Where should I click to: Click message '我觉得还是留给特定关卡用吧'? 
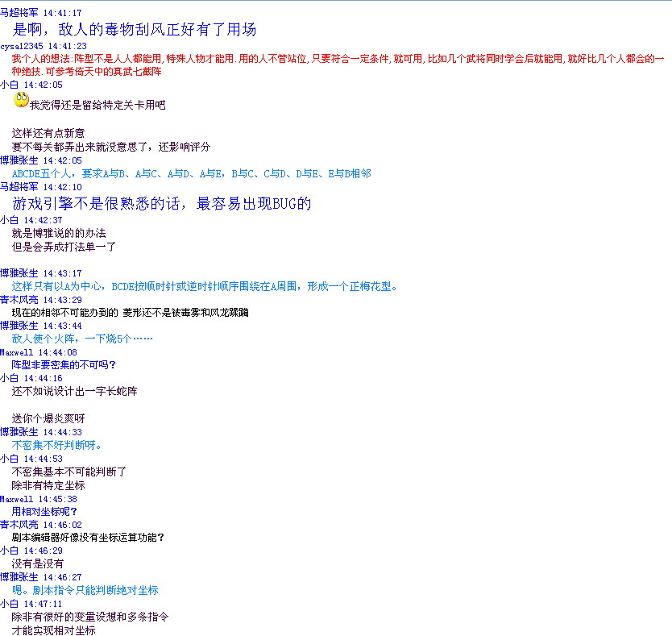(x=97, y=105)
